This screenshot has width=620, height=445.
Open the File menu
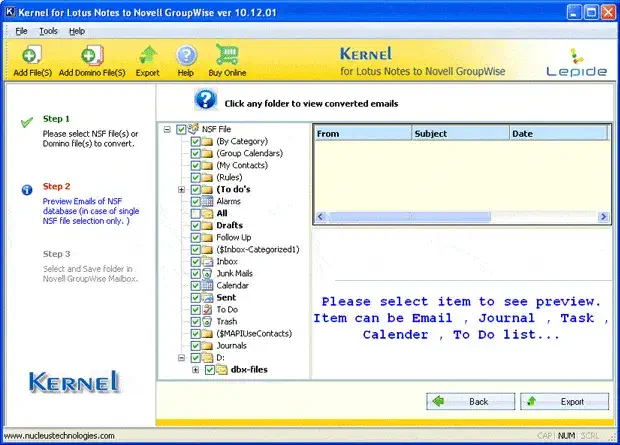coord(21,31)
